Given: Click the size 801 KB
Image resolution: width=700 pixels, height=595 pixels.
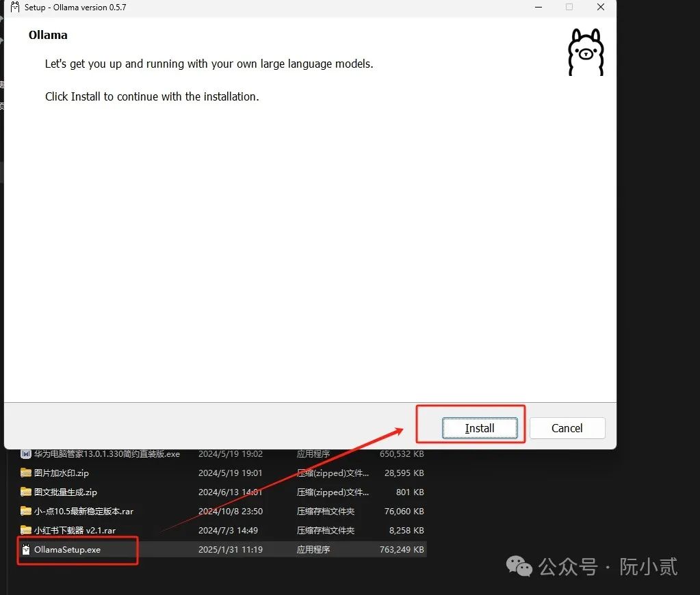Looking at the screenshot, I should 410,492.
